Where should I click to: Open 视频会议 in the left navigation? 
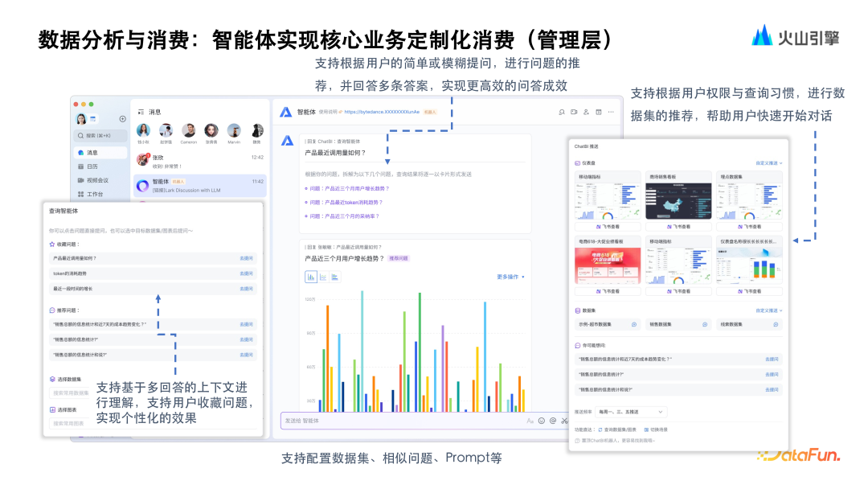[93, 180]
